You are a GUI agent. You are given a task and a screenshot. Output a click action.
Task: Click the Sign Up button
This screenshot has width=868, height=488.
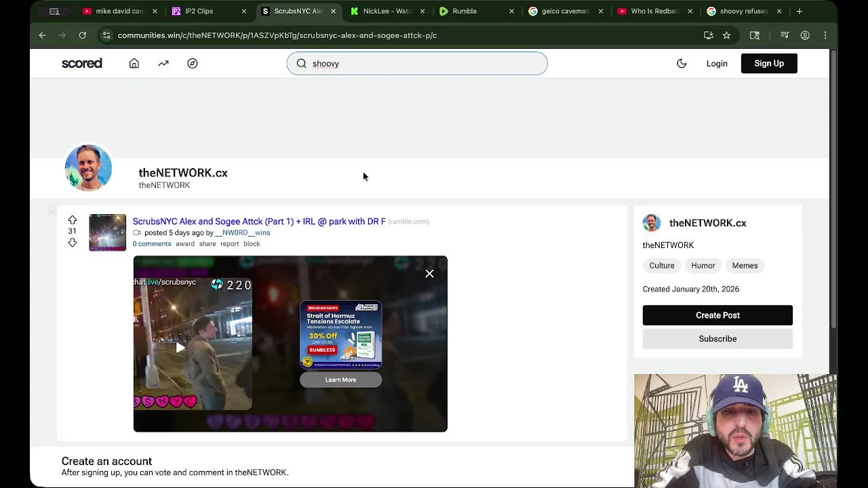point(769,64)
